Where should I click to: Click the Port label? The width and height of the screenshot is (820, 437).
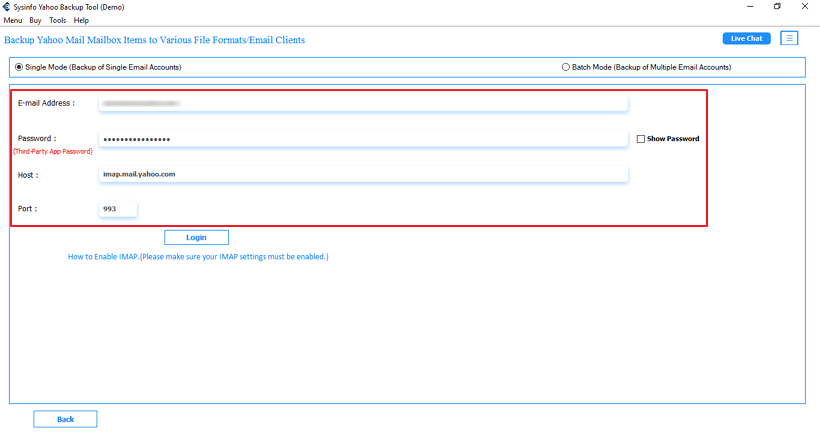(x=27, y=209)
